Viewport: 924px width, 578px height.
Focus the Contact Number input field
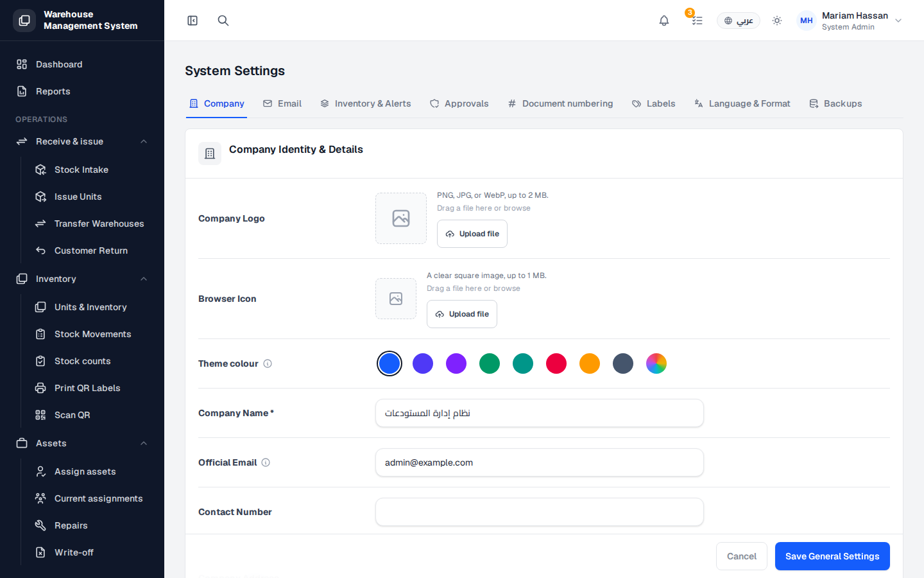540,512
